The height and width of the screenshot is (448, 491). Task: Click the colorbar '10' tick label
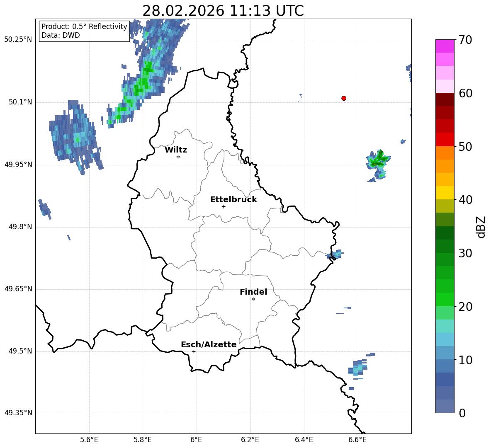pyautogui.click(x=465, y=360)
